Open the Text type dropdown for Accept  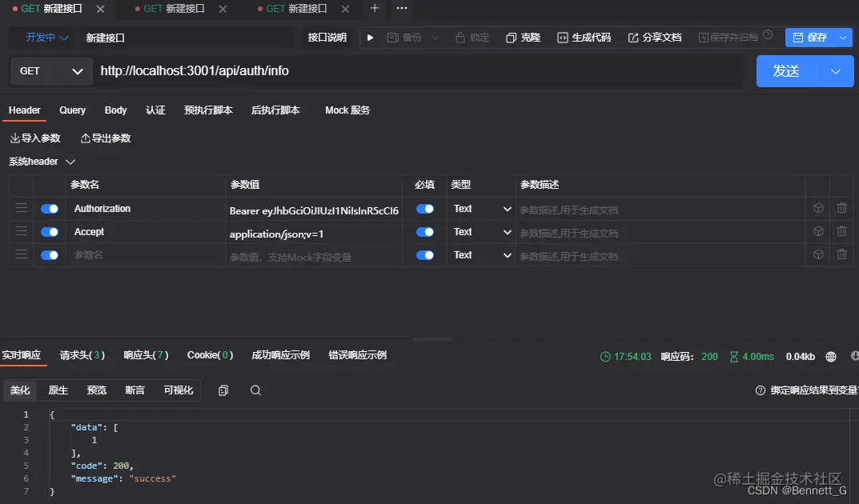click(x=480, y=231)
